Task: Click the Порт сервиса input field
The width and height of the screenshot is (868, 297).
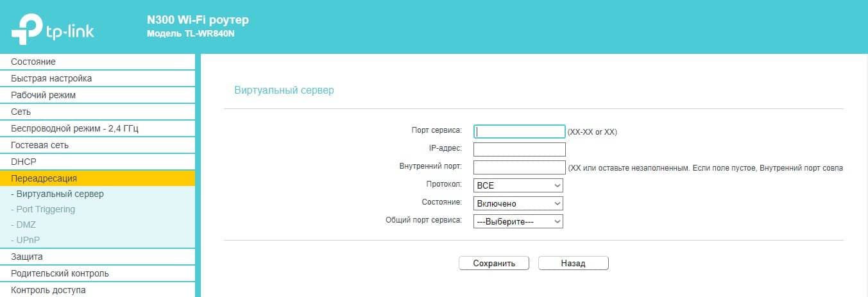Action: (x=519, y=132)
